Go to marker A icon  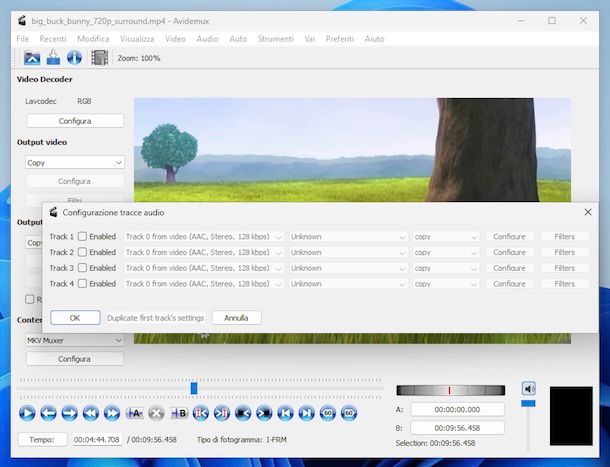click(201, 413)
